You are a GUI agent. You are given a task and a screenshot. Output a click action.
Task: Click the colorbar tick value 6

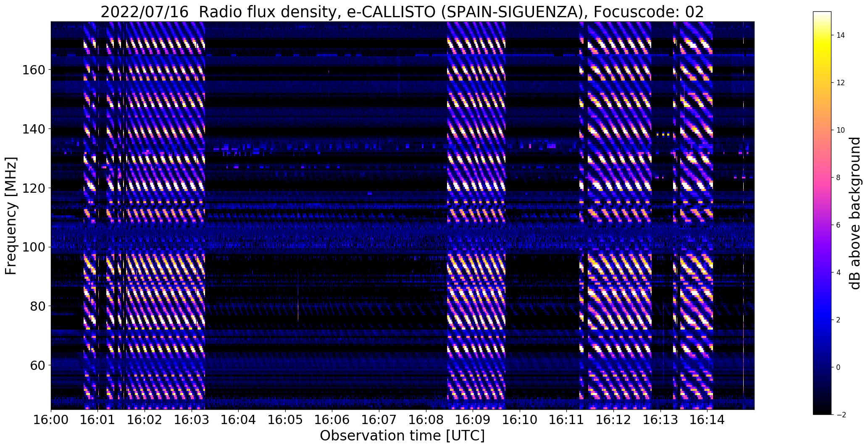click(838, 225)
